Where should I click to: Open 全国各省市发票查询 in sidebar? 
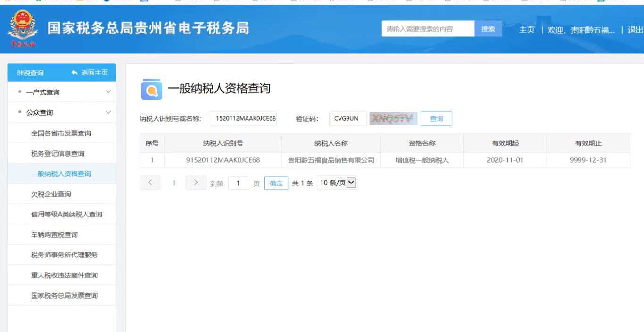[61, 133]
